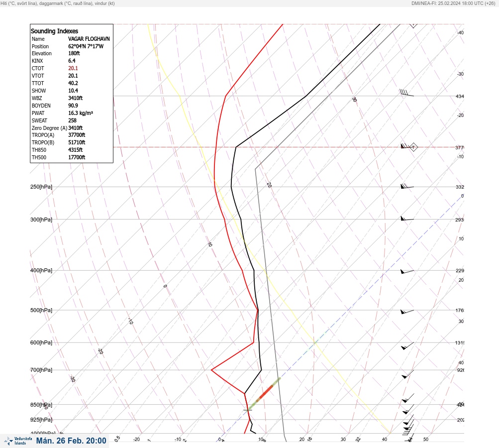Click the wind barb beside the 434 height label
499x448 pixels.
(x=406, y=93)
